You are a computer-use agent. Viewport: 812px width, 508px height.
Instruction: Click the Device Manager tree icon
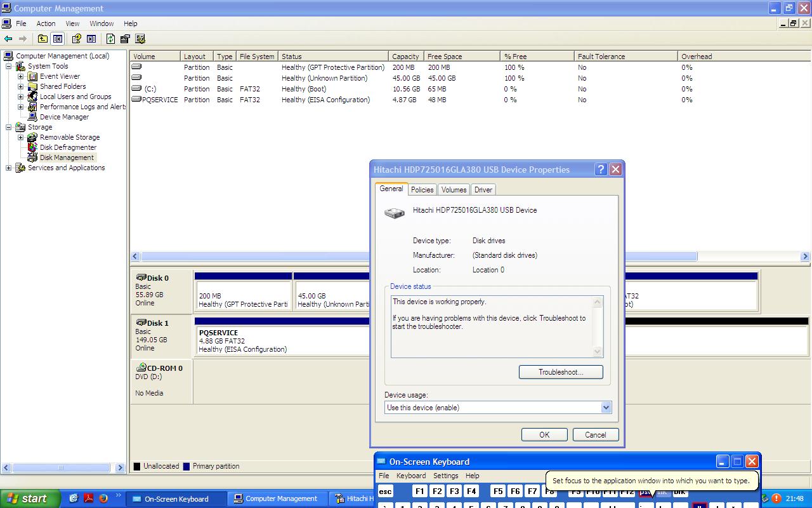(x=32, y=117)
